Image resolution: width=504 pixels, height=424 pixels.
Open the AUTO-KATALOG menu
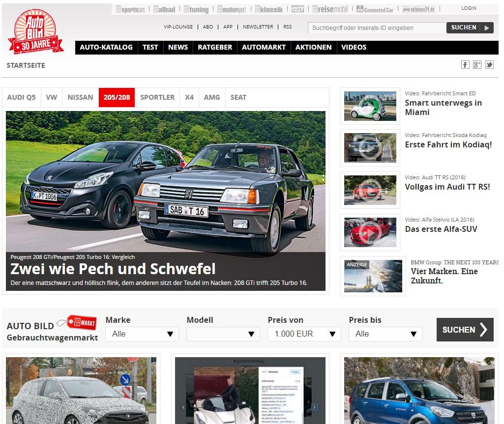click(x=106, y=48)
